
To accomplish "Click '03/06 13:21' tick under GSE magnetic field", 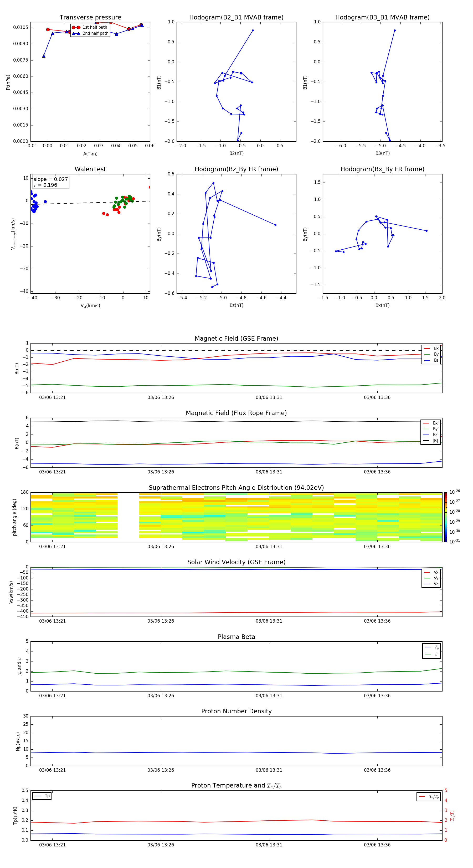I will point(53,397).
